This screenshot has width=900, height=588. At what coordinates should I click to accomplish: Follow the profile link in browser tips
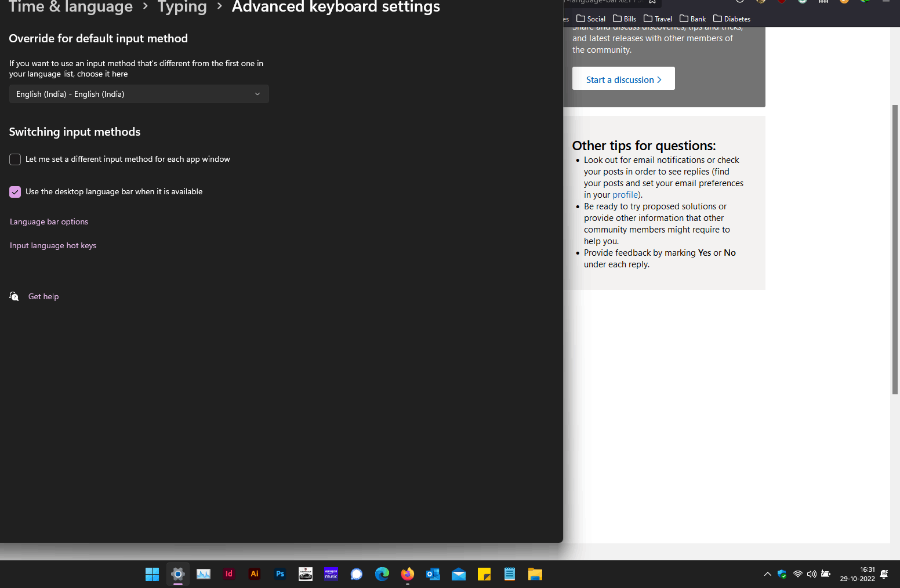pos(625,195)
